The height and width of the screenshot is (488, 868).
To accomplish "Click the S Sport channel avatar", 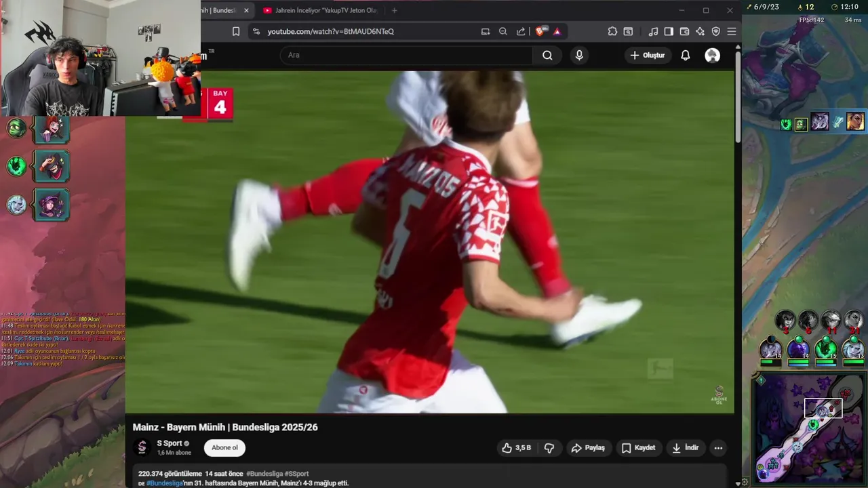I will (x=142, y=447).
